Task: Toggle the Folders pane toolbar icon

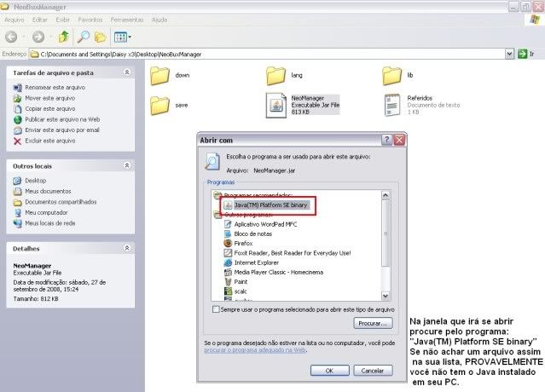Action: tap(100, 37)
